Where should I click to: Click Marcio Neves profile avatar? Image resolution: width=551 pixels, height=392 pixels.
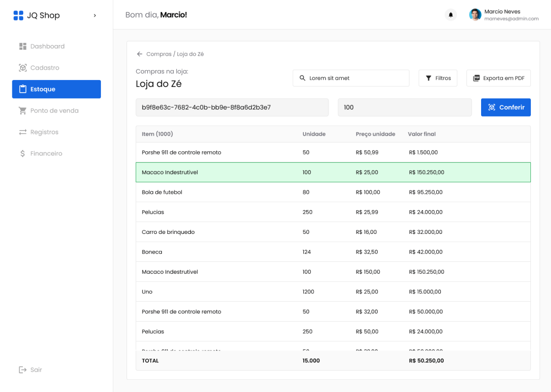(x=475, y=15)
